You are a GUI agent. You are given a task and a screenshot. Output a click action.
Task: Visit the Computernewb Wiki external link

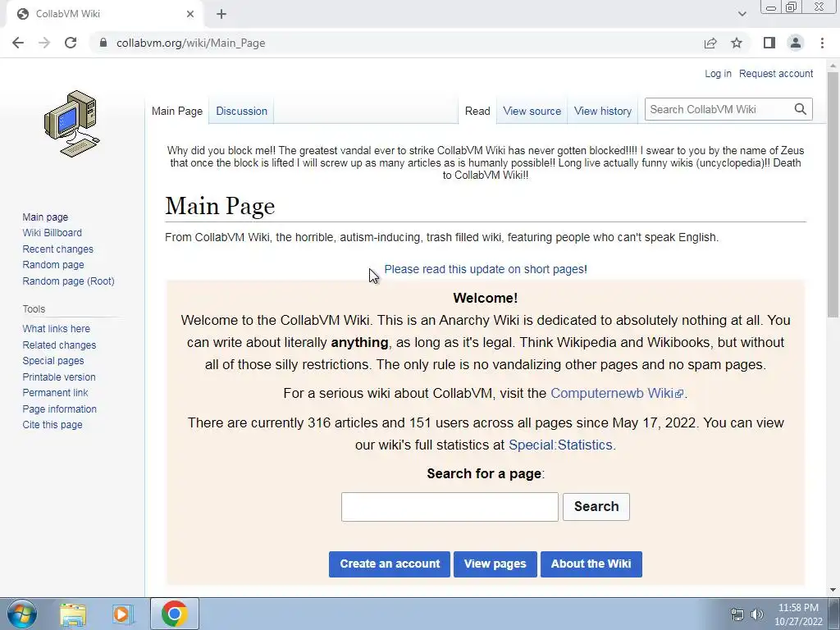(x=617, y=393)
